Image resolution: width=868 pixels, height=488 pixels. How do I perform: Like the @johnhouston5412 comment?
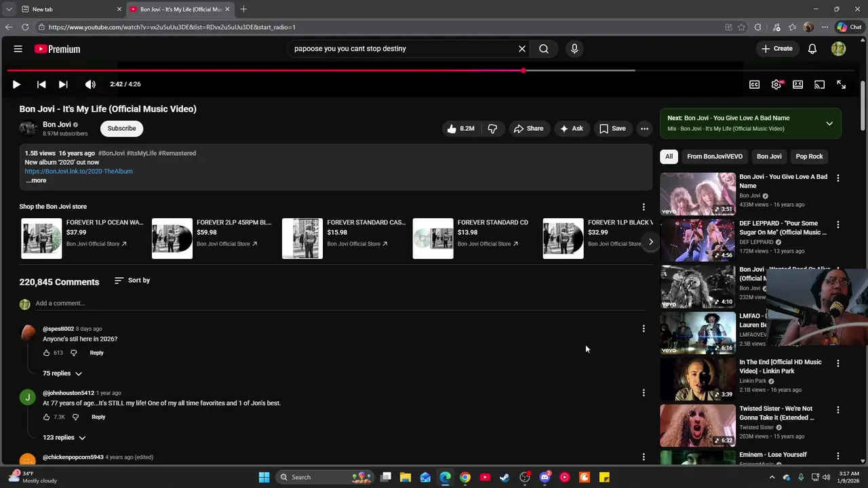(x=47, y=418)
